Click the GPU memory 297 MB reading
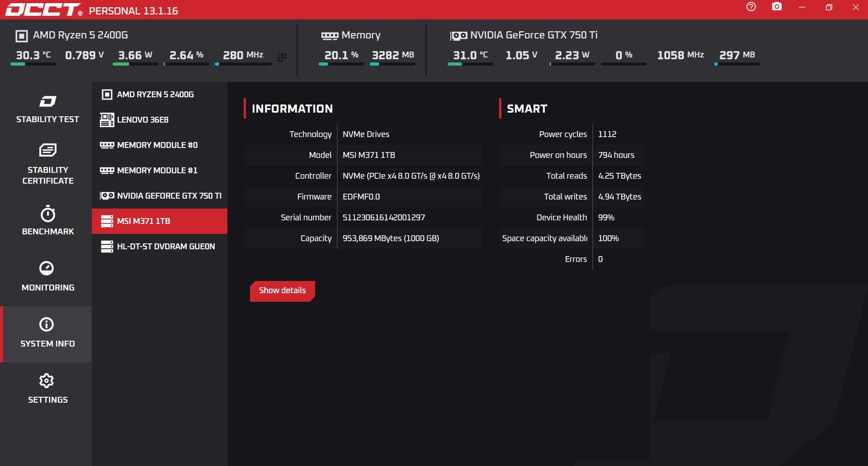Screen dimensions: 868x466 [737, 55]
